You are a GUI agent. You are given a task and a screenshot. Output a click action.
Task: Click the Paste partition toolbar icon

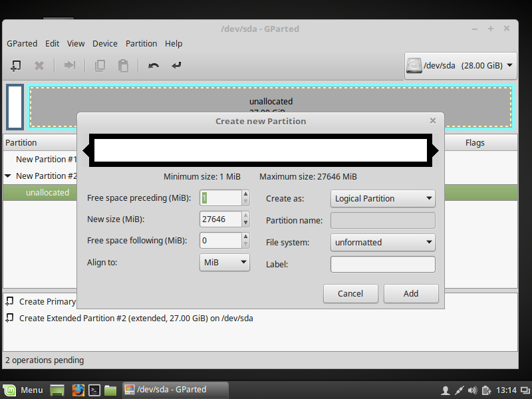point(123,65)
